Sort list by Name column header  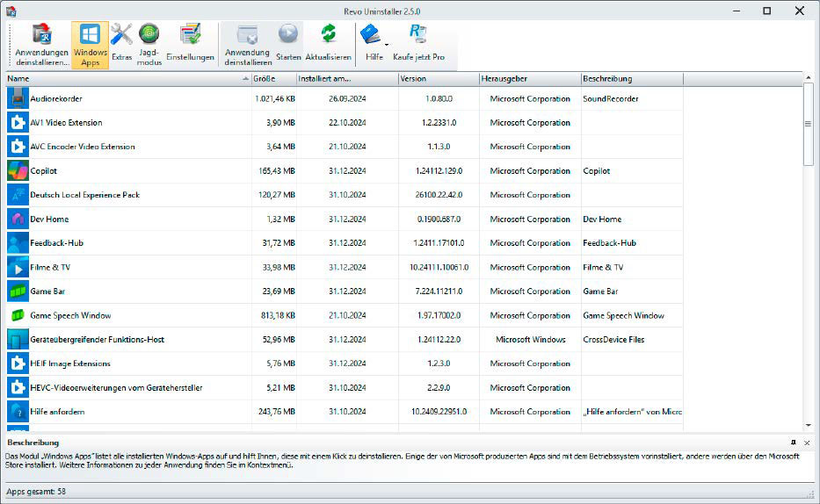click(128, 79)
